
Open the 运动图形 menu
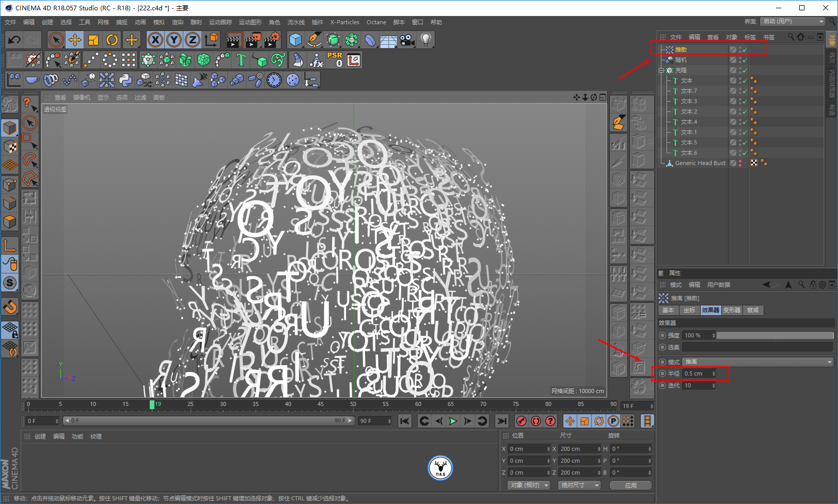click(250, 22)
